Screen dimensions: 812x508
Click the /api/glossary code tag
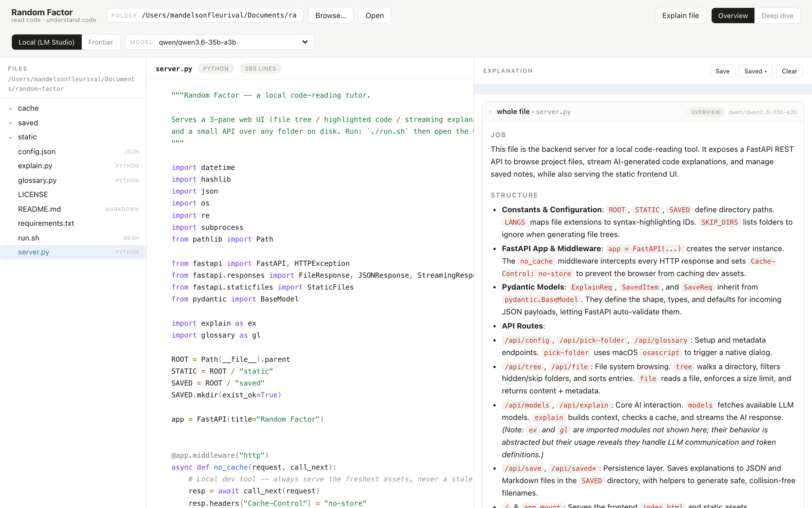click(x=661, y=340)
